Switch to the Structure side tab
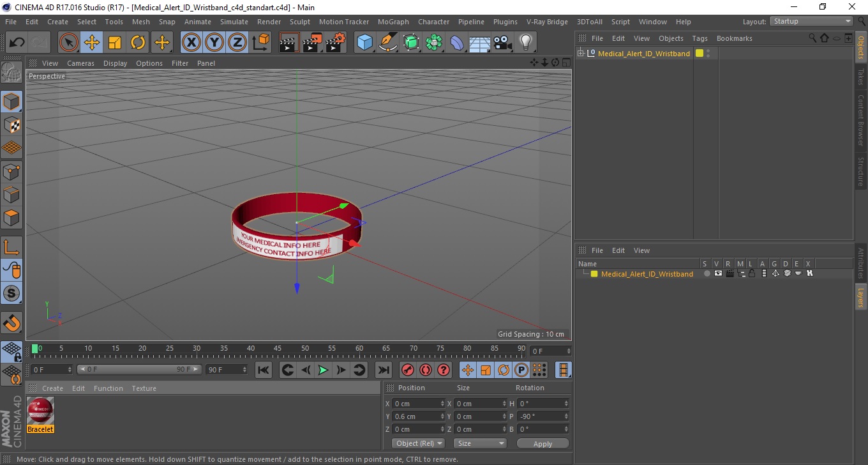The width and height of the screenshot is (868, 465). [x=860, y=171]
